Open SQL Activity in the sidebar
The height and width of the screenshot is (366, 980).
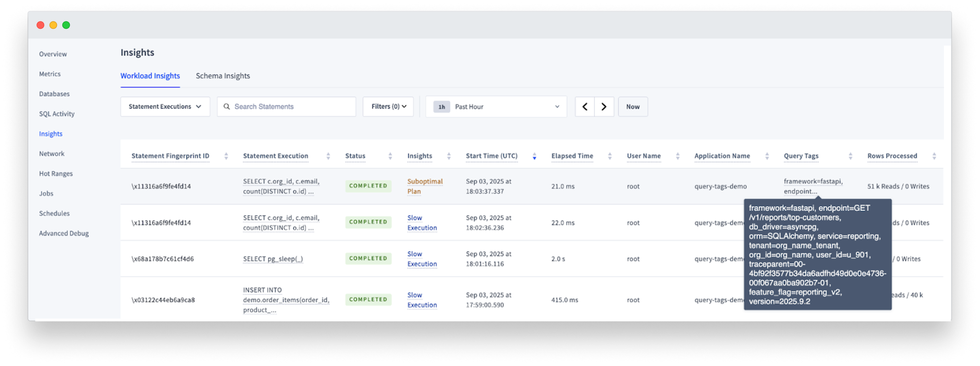point(57,114)
